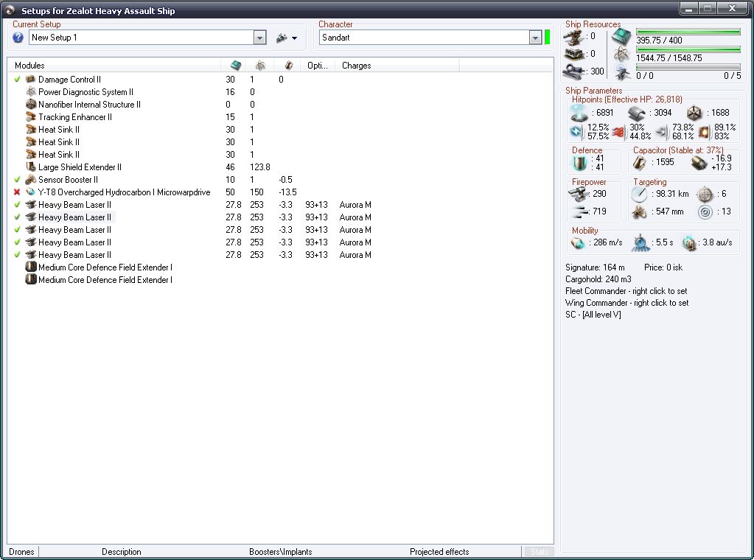The width and height of the screenshot is (754, 560).
Task: Click the Microwarpdrive module icon
Action: tap(31, 192)
